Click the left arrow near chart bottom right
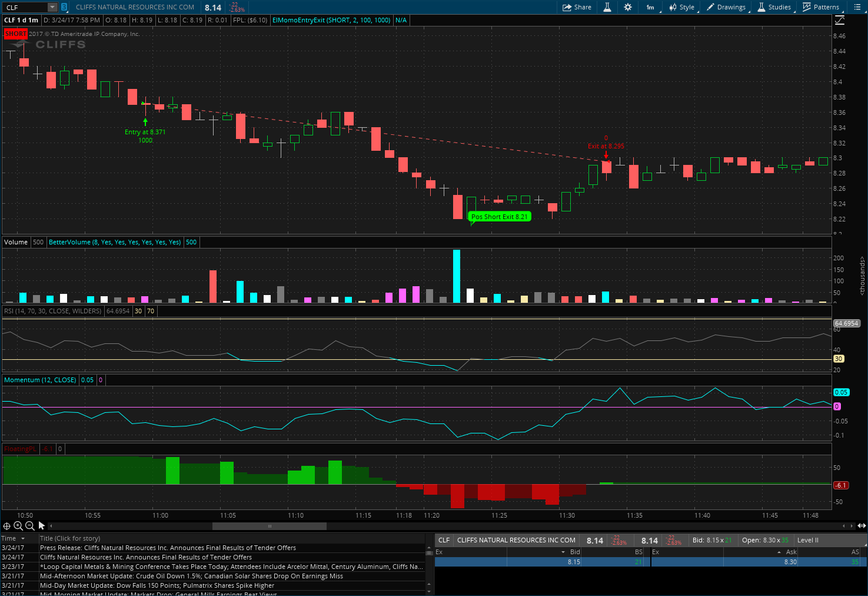 [844, 526]
